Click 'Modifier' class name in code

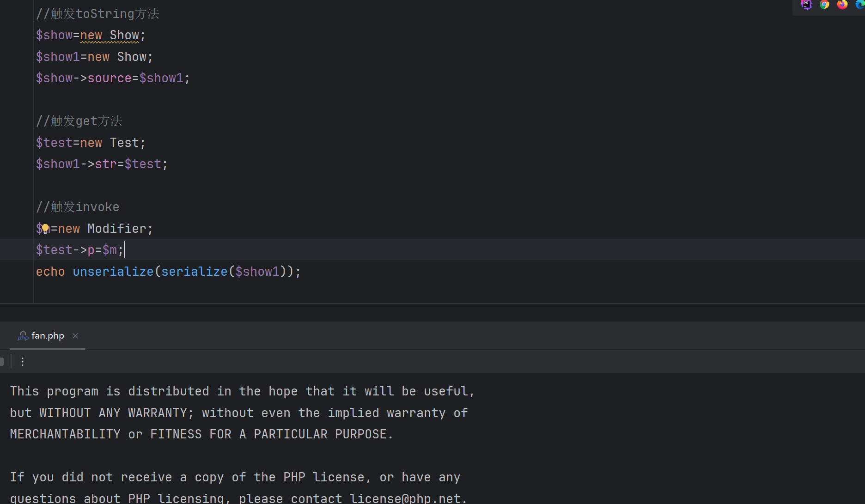[117, 229]
